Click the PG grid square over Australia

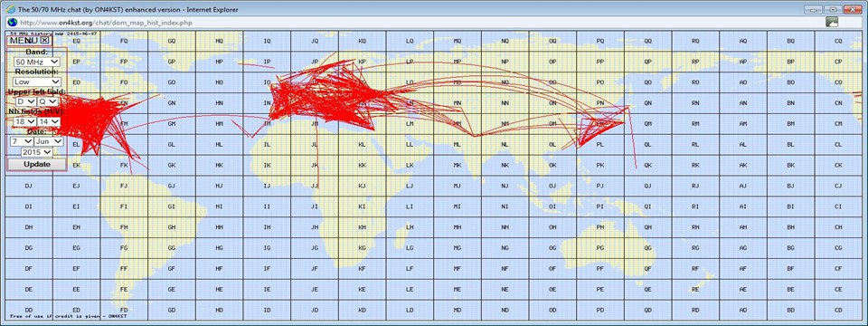(x=600, y=248)
